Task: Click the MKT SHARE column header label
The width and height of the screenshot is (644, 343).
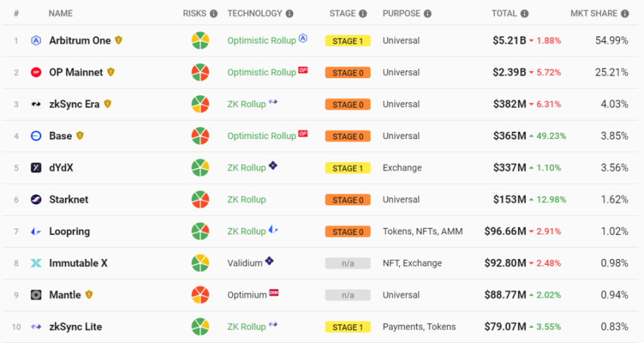Action: click(594, 13)
